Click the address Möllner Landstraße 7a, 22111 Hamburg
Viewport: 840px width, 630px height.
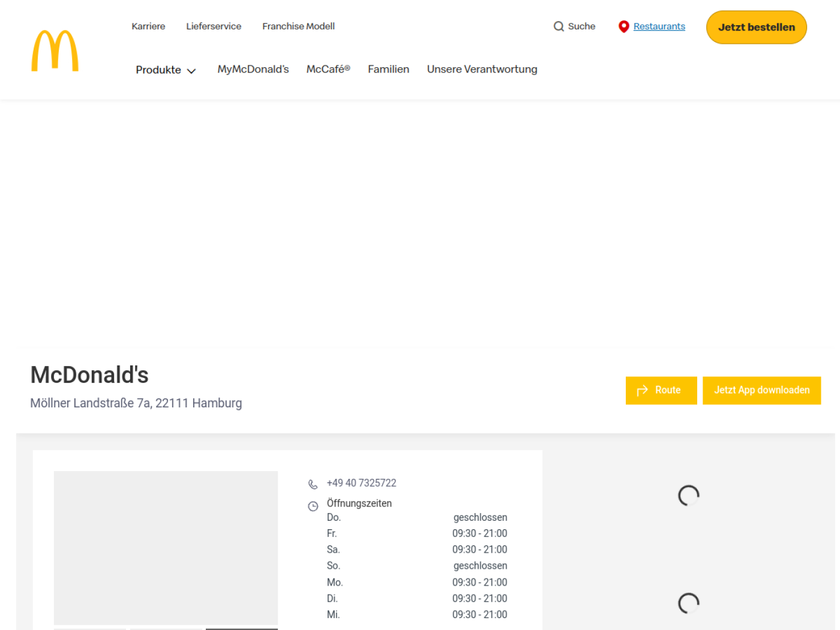tap(136, 403)
